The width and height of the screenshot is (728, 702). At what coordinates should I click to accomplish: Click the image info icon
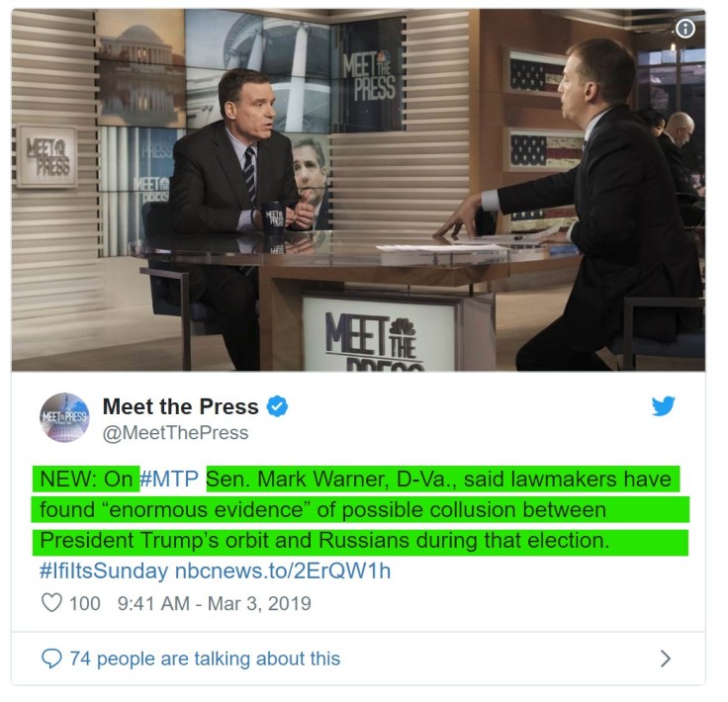(x=684, y=29)
